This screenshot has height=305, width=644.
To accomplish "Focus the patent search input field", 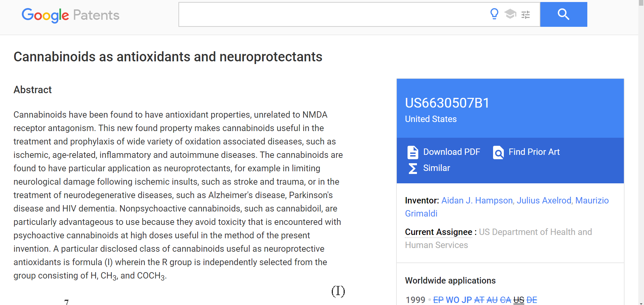I will pos(332,14).
